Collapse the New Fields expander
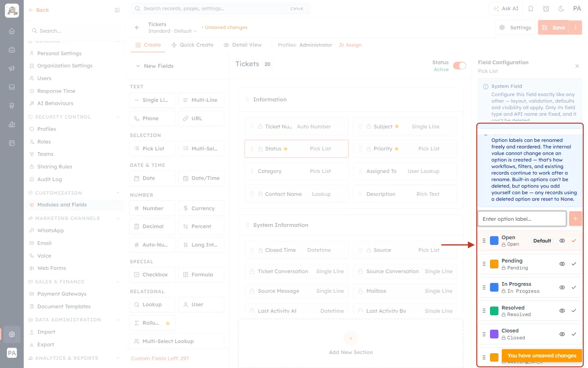The width and height of the screenshot is (588, 368). pyautogui.click(x=138, y=66)
